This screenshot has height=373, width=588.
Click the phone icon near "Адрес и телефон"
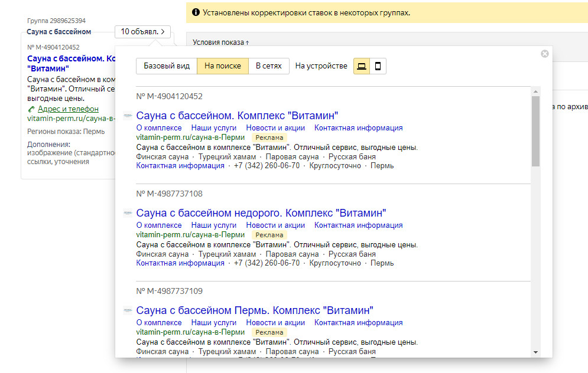click(31, 109)
